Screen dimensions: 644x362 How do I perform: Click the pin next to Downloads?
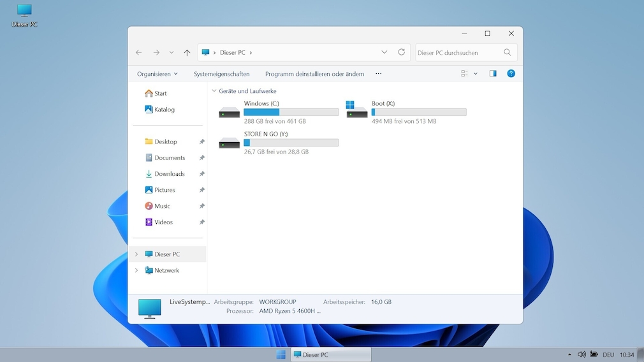[x=201, y=174]
